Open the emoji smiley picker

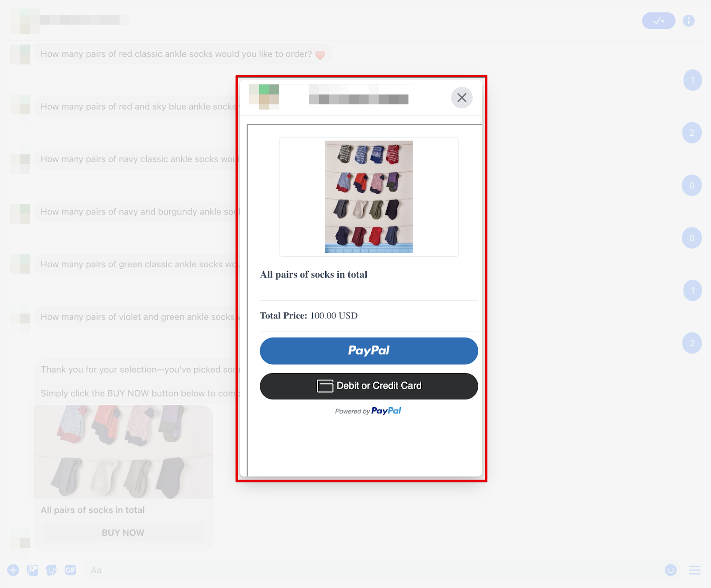(x=671, y=570)
